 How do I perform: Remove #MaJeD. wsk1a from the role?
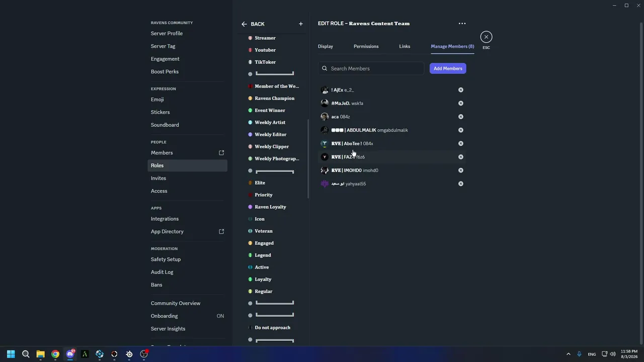[460, 103]
